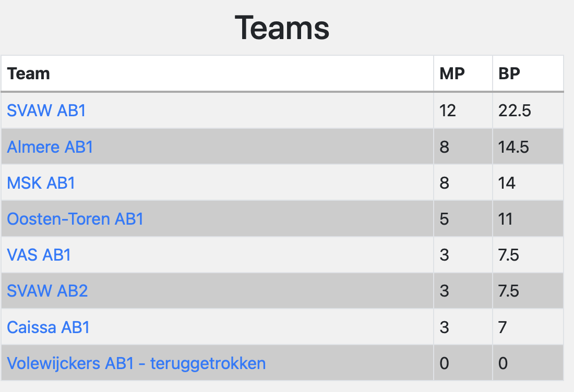This screenshot has width=574, height=392.
Task: Click the MSK AB1 link
Action: click(41, 183)
